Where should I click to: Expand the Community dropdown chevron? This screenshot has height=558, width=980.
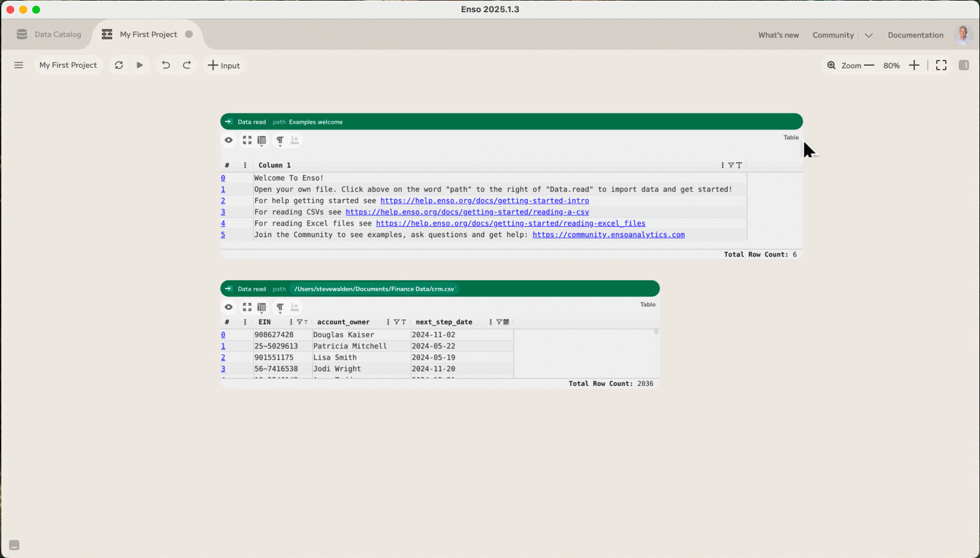click(868, 35)
